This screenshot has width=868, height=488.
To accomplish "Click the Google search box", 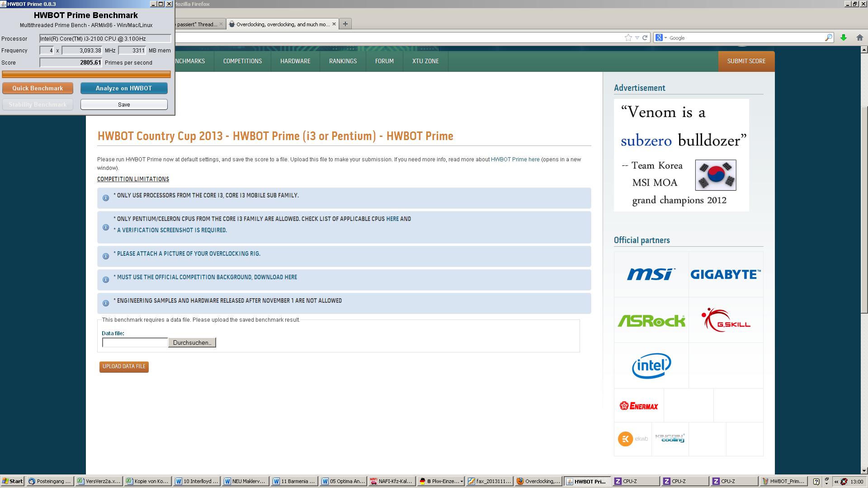I will pyautogui.click(x=746, y=38).
